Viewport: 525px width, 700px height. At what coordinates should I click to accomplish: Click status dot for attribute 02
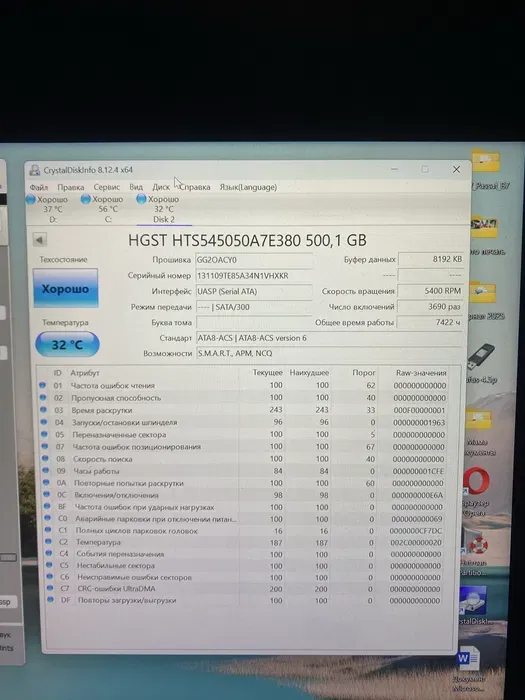(43, 397)
